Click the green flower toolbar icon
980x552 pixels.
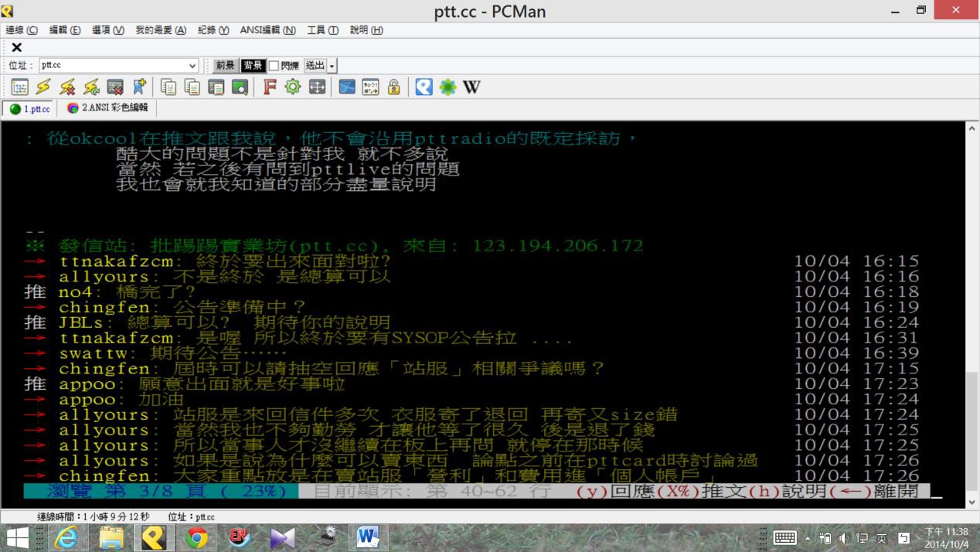[447, 87]
